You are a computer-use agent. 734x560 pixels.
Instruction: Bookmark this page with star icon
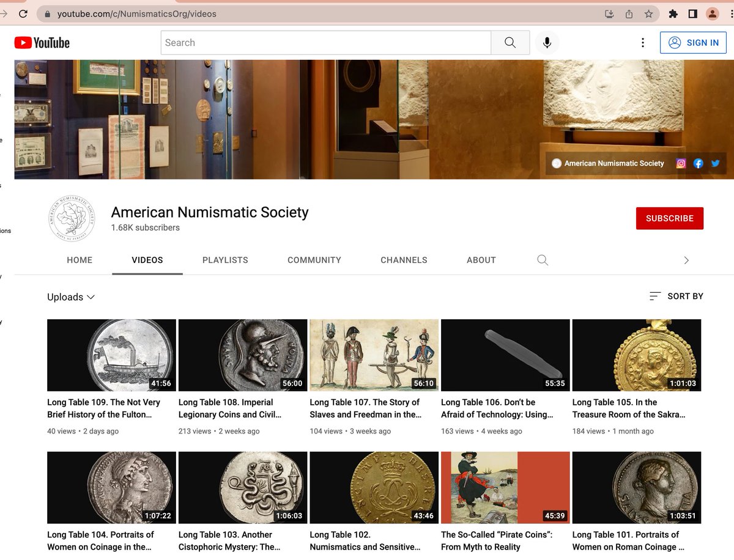(648, 14)
